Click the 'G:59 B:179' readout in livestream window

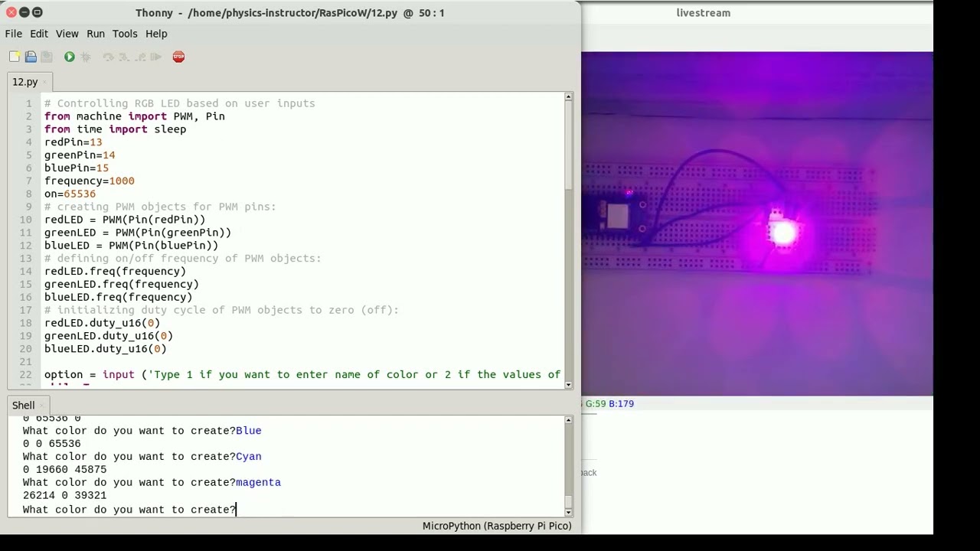(609, 403)
